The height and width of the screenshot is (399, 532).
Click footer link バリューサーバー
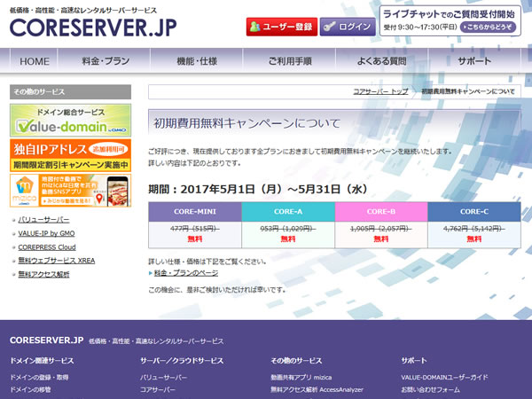coord(163,378)
